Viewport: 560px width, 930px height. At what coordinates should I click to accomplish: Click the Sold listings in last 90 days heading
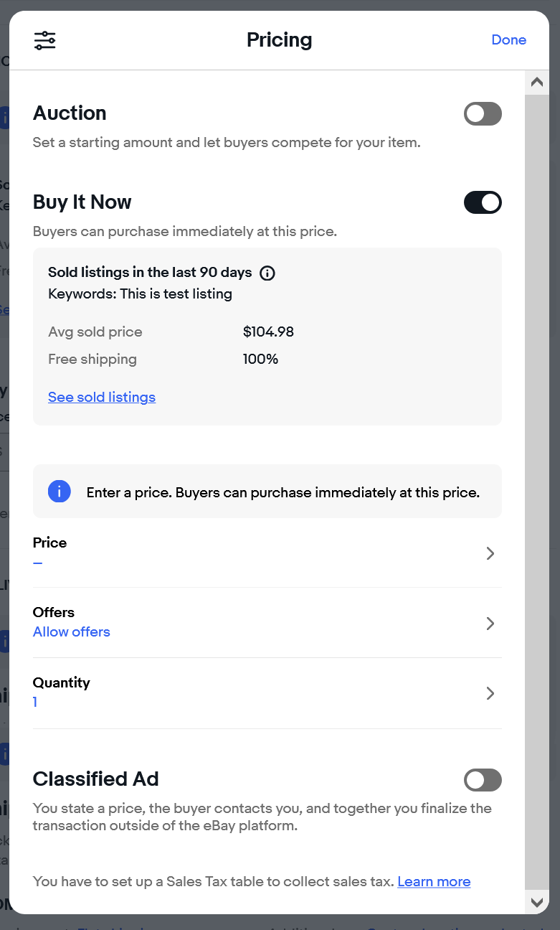pos(150,273)
